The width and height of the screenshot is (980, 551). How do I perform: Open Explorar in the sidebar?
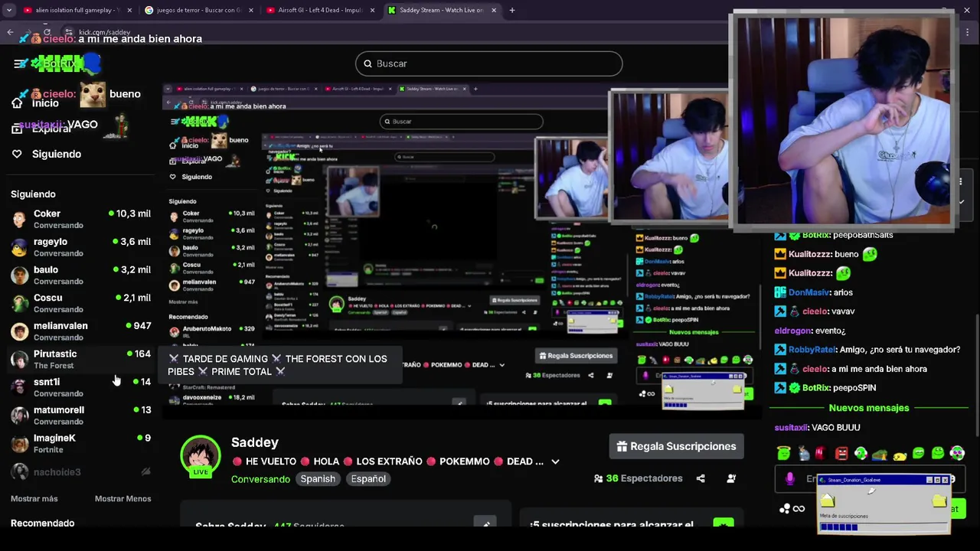(42, 129)
